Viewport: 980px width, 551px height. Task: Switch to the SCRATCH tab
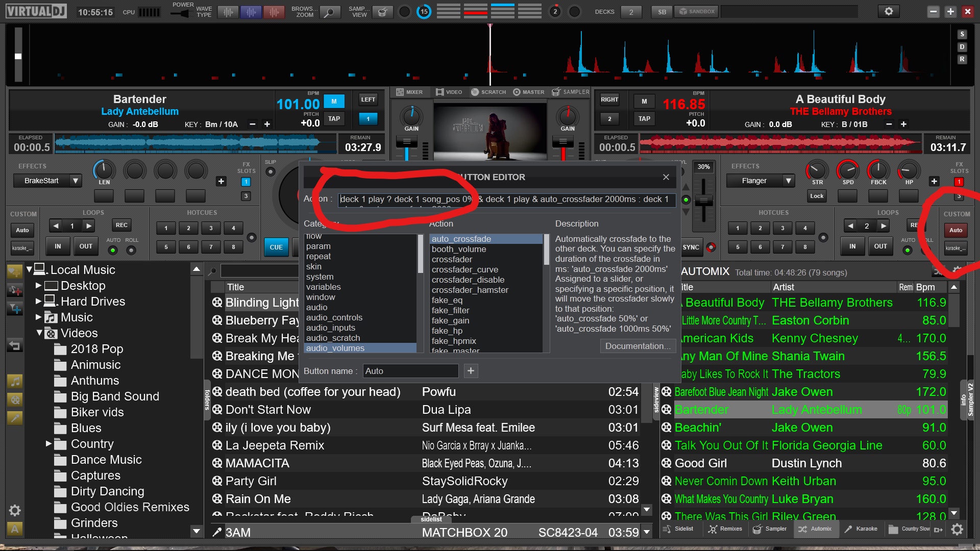click(488, 92)
